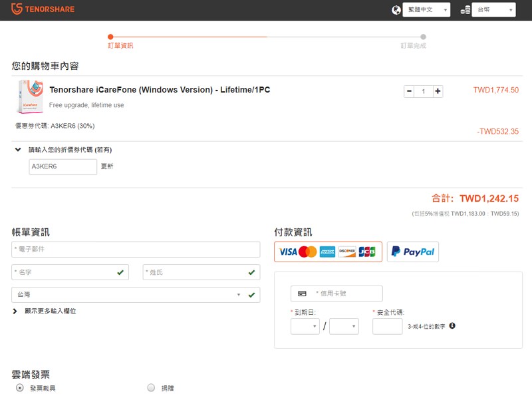This screenshot has width=532, height=398.
Task: Click the 電子郵件 email field
Action: pos(136,250)
